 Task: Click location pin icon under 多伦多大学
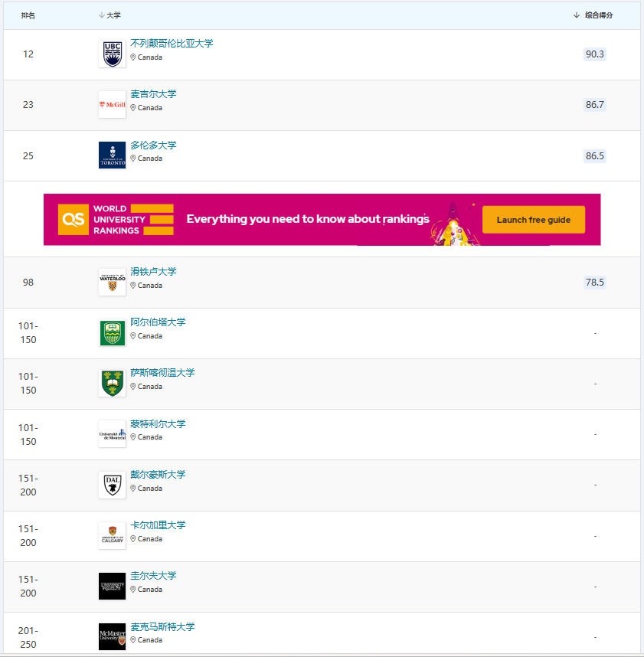(132, 159)
